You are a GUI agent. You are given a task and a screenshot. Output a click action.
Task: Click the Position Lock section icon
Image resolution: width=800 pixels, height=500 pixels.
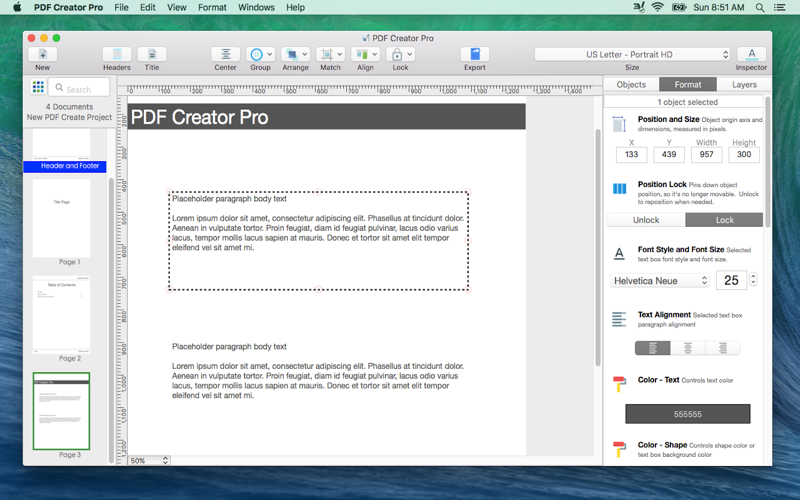pyautogui.click(x=619, y=189)
